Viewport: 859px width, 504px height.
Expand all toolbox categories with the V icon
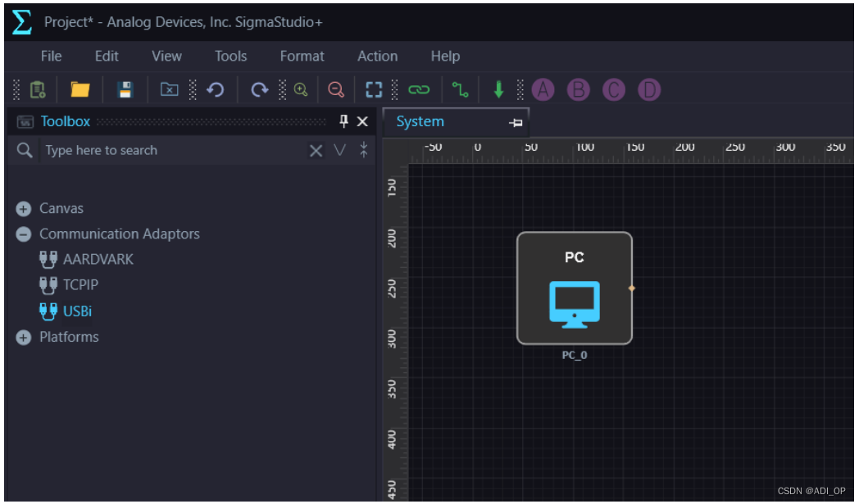339,150
